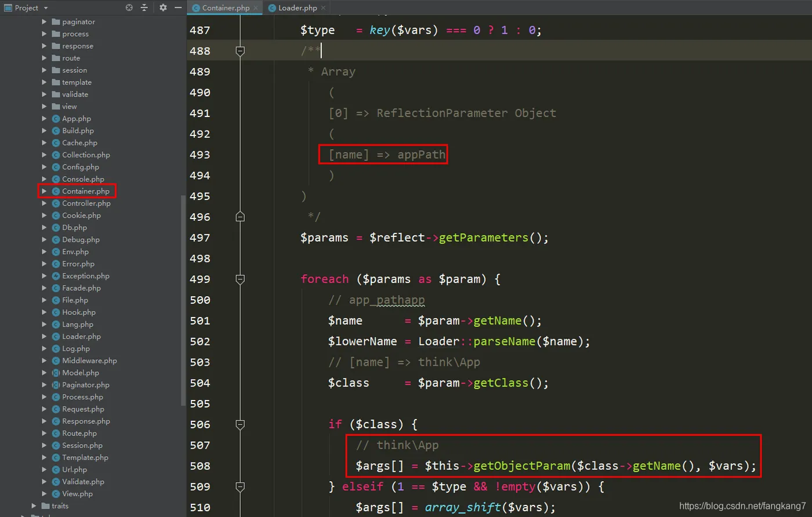812x517 pixels.
Task: Click the getParameters call on line 497
Action: tap(483, 238)
